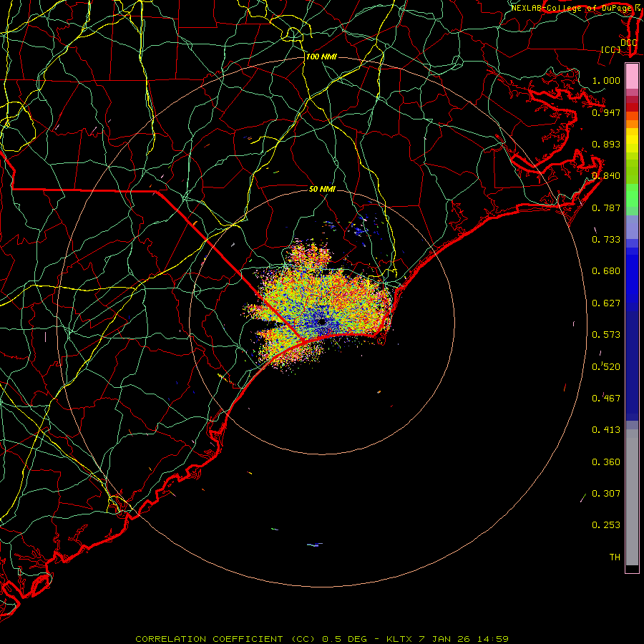This screenshot has width=644, height=644.
Task: Click the 0.467 scale value
Action: pos(606,398)
